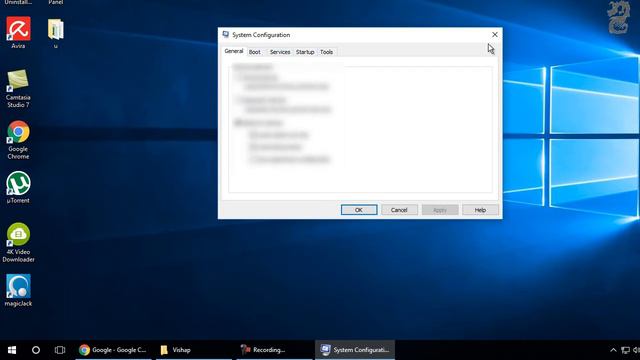Select System Configuration taskbar button
This screenshot has height=360, width=640.
click(x=355, y=350)
